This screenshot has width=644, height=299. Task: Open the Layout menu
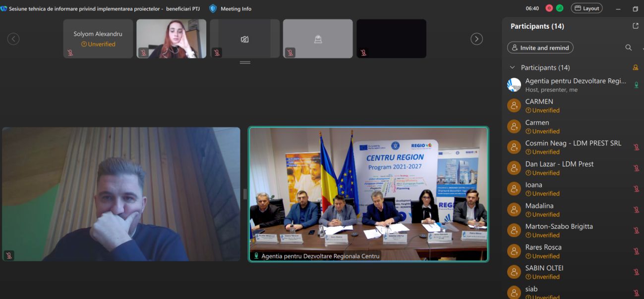586,8
